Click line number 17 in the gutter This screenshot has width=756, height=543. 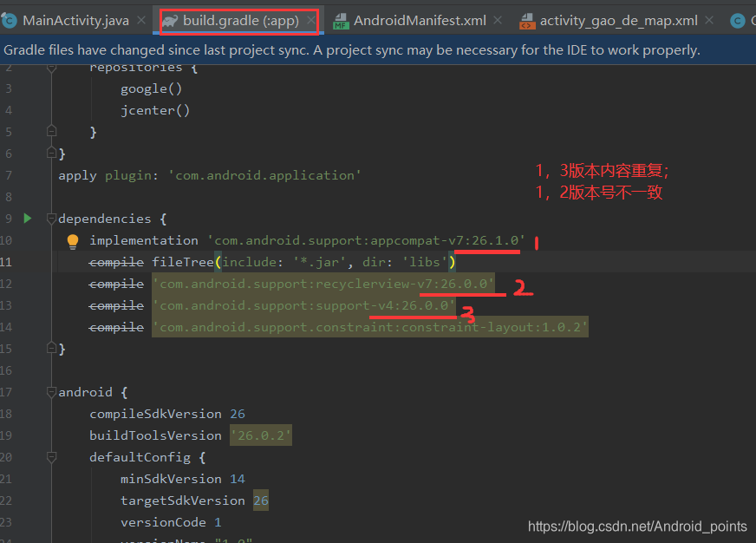point(6,392)
